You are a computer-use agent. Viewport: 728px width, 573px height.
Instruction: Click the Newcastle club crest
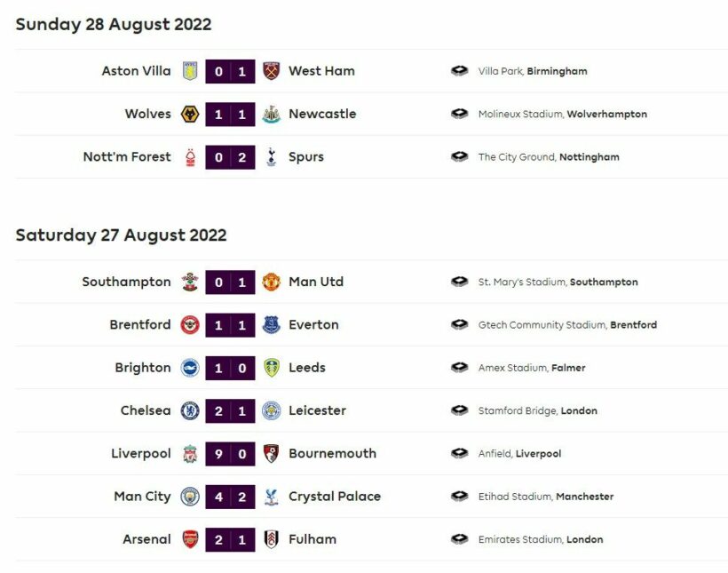pyautogui.click(x=271, y=115)
